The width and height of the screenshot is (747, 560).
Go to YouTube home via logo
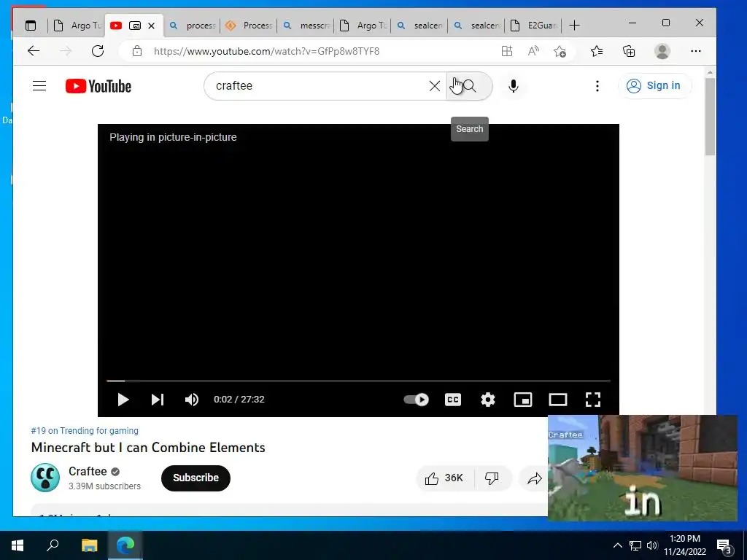click(x=98, y=86)
